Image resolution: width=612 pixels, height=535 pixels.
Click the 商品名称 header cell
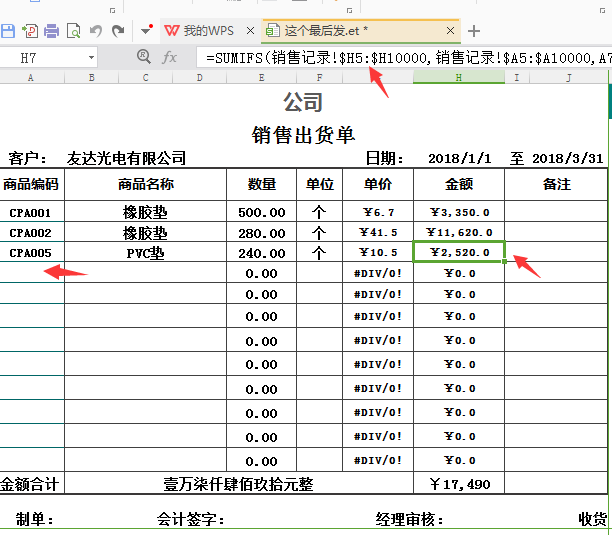click(x=145, y=184)
